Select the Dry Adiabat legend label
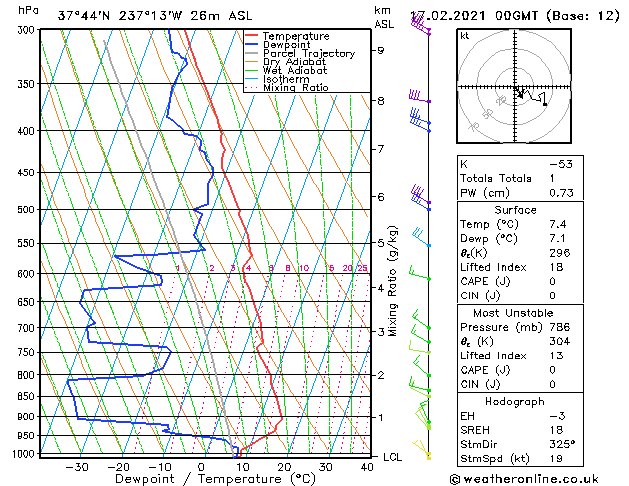 [294, 62]
